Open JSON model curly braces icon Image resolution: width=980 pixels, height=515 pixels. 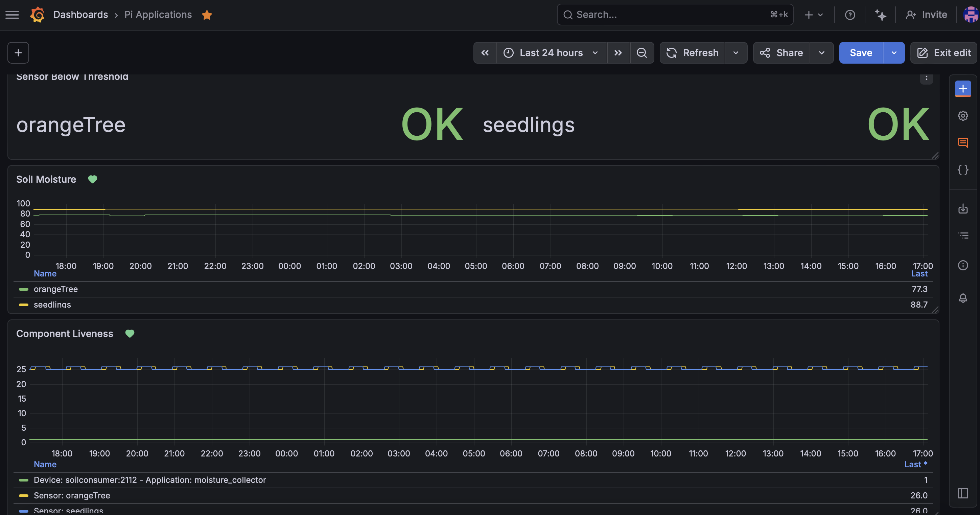pos(963,170)
